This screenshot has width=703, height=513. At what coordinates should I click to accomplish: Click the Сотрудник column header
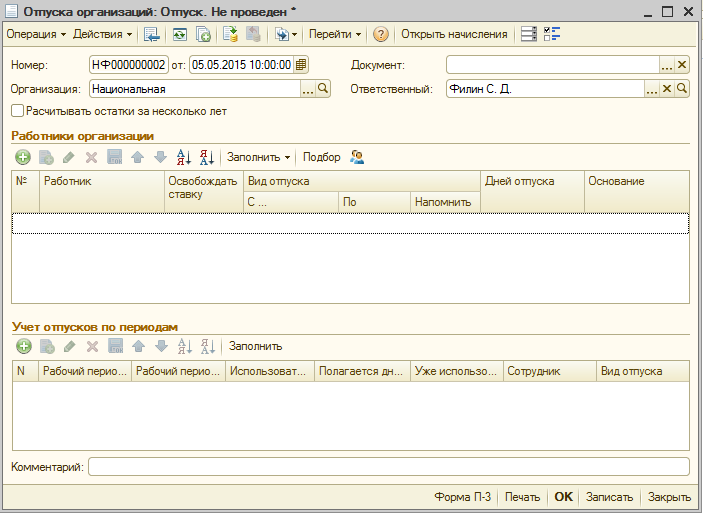coord(550,371)
